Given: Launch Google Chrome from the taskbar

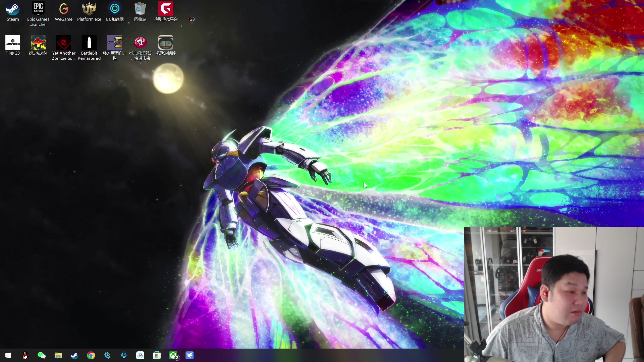Looking at the screenshot, I should pos(91,355).
